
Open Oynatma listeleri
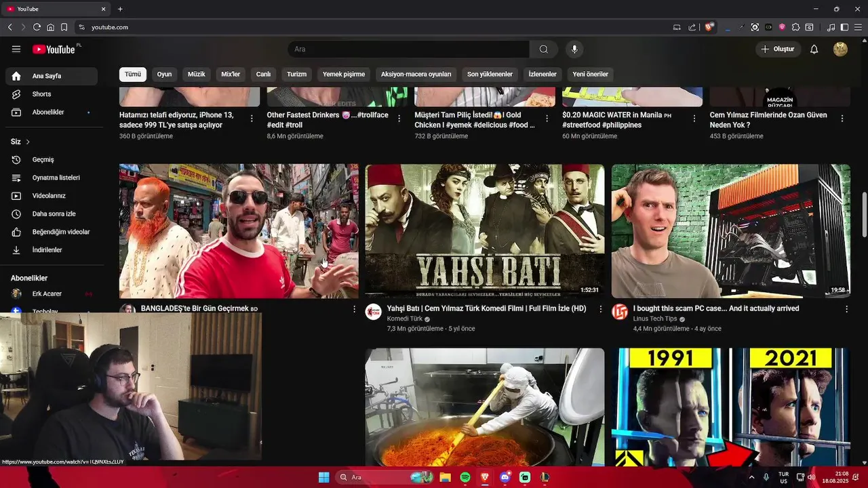(x=52, y=178)
